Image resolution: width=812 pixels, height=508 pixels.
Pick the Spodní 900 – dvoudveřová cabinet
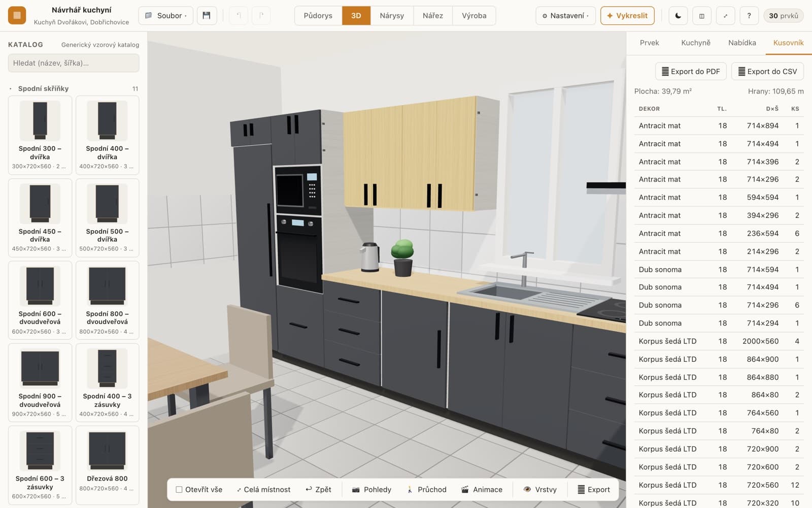tap(40, 383)
